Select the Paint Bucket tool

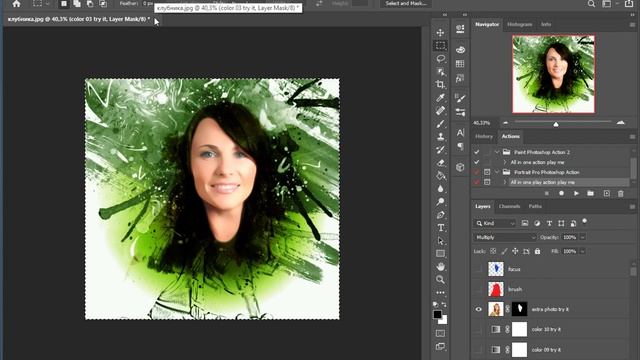pos(440,176)
